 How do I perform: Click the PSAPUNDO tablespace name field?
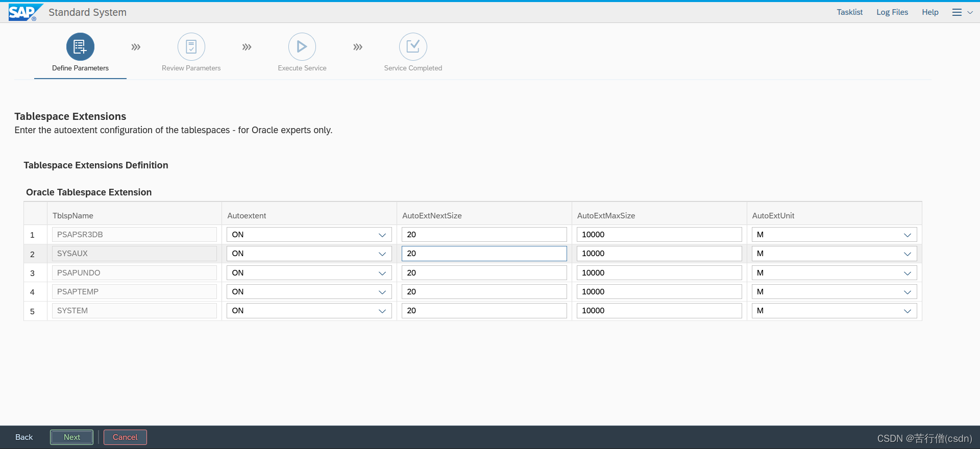click(x=134, y=273)
